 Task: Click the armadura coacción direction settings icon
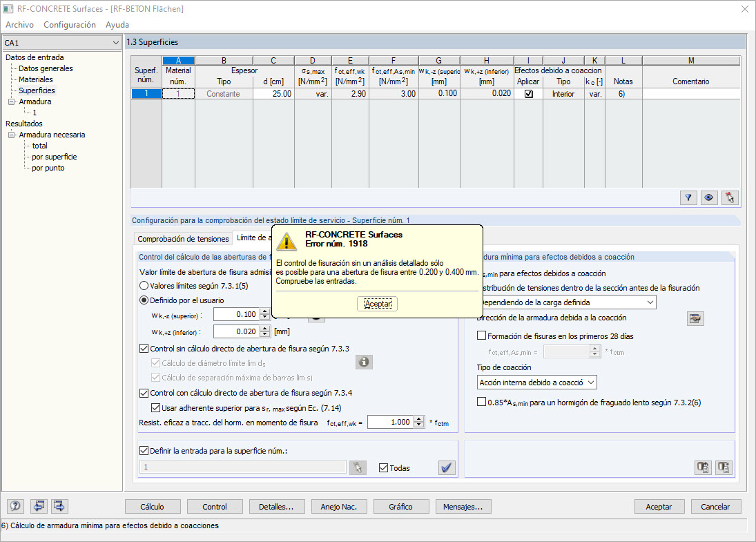(x=695, y=318)
